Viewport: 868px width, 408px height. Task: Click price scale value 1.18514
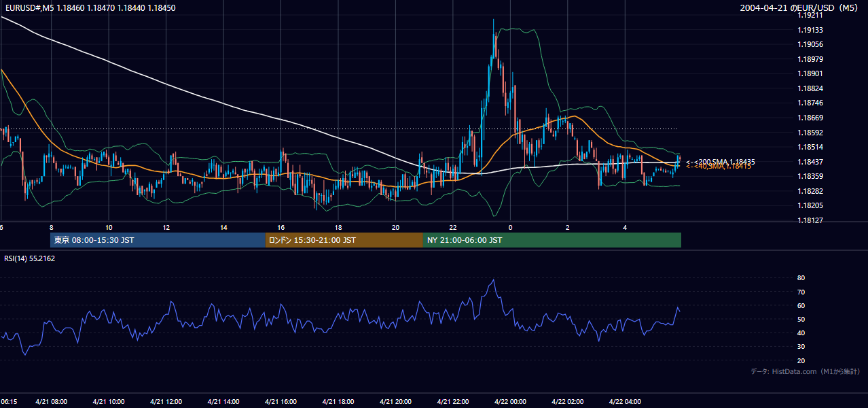click(x=810, y=147)
